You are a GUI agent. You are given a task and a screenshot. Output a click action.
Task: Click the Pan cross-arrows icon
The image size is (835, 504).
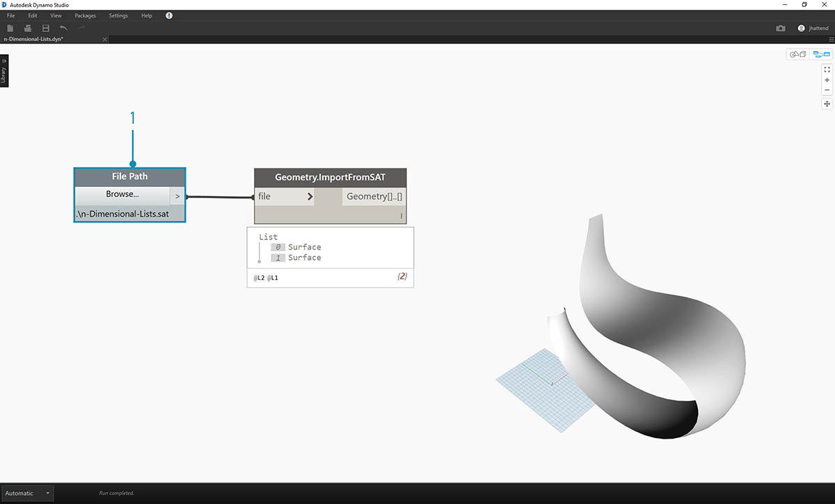coord(827,104)
